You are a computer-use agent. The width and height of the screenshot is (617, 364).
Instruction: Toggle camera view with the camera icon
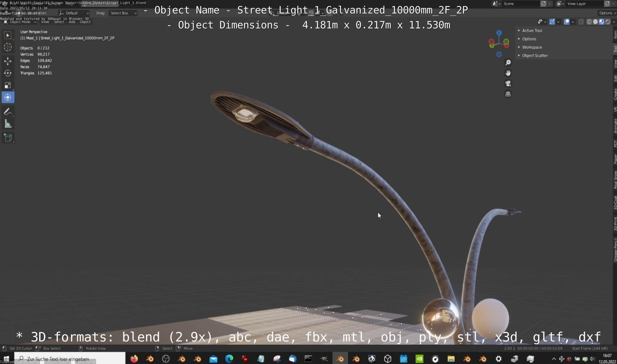(508, 84)
